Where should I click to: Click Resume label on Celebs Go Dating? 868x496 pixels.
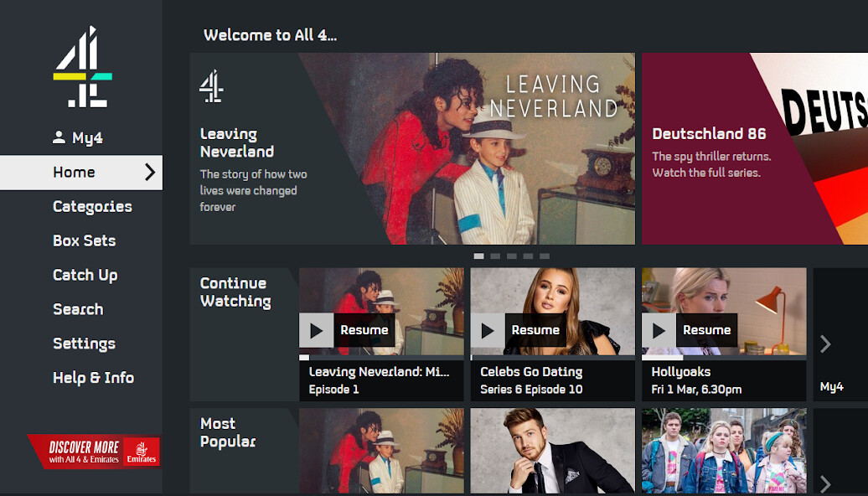coord(535,330)
